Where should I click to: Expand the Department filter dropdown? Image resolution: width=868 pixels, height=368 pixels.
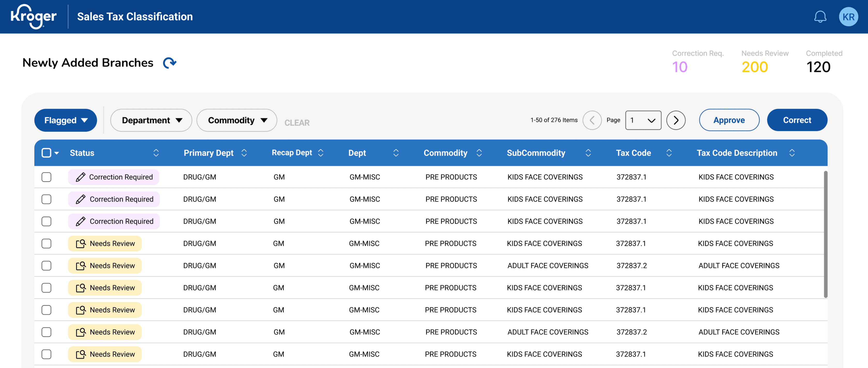point(151,120)
